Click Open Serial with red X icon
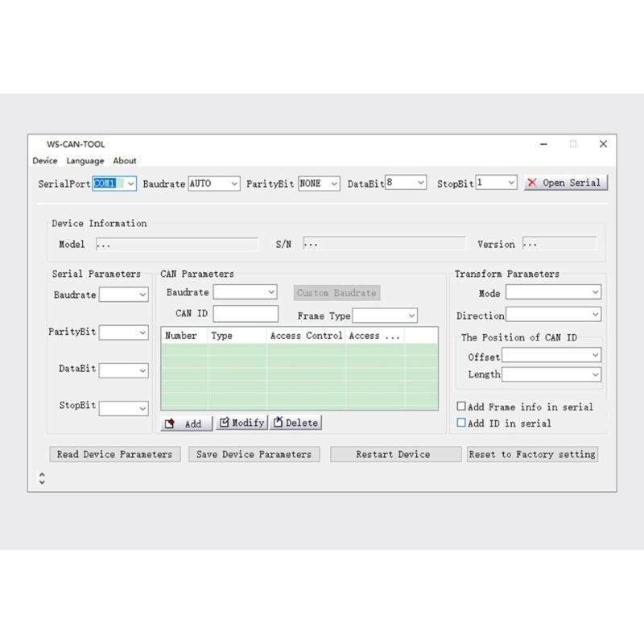The height and width of the screenshot is (644, 644). pos(566,183)
